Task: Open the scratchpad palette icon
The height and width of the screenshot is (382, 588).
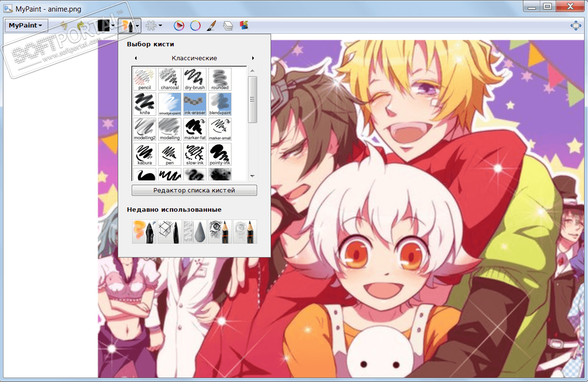Action: tap(244, 25)
